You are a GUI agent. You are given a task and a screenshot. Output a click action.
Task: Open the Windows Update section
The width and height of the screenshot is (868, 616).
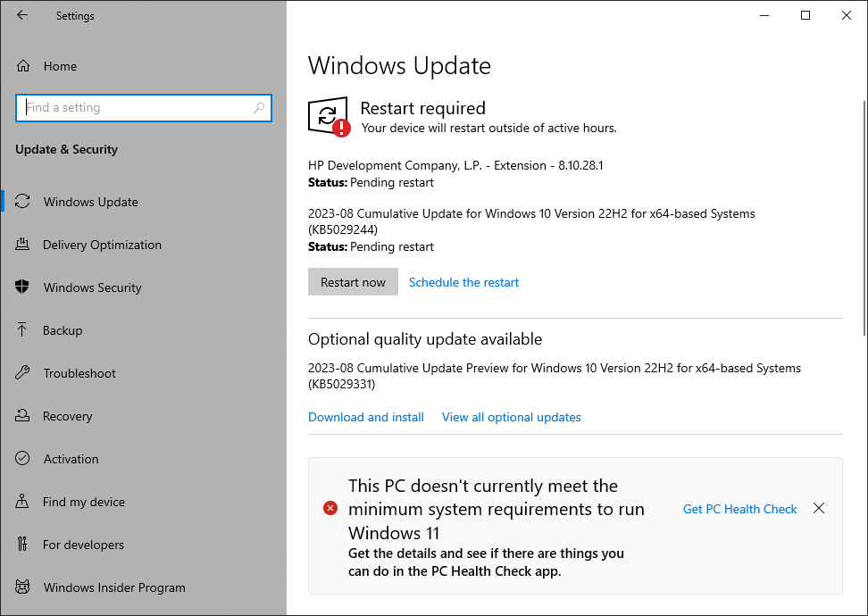[x=90, y=202]
